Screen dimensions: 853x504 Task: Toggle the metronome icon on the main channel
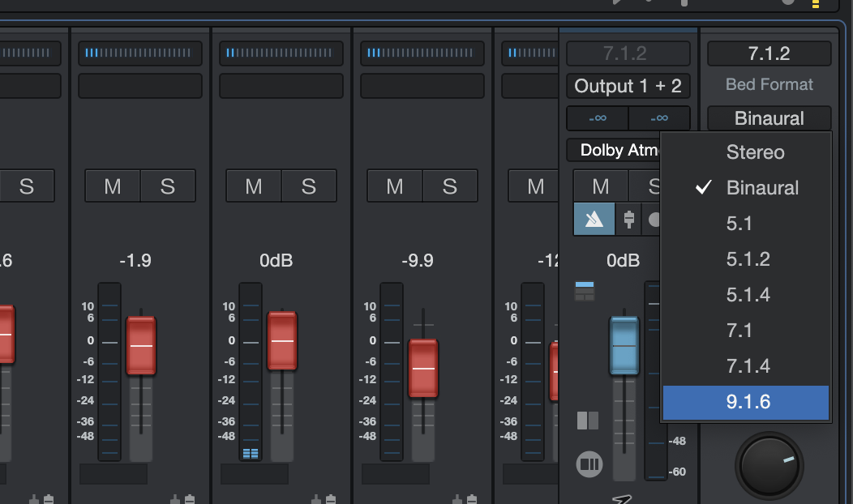(594, 219)
